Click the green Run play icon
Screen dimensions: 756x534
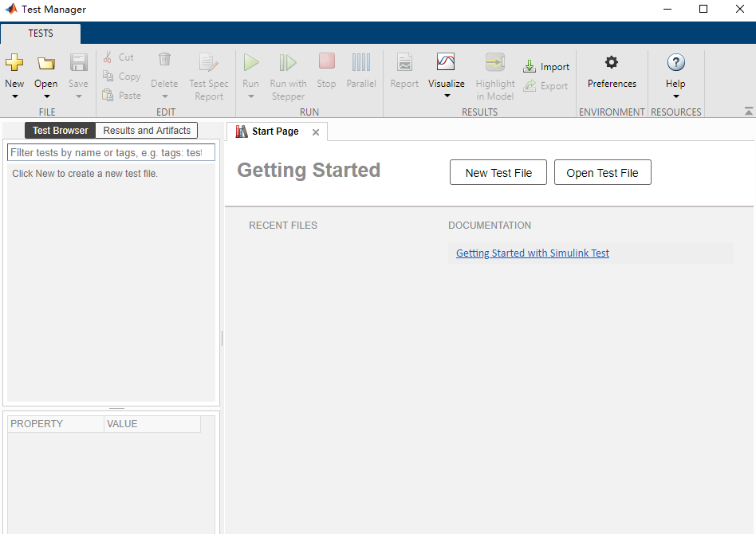(x=250, y=62)
